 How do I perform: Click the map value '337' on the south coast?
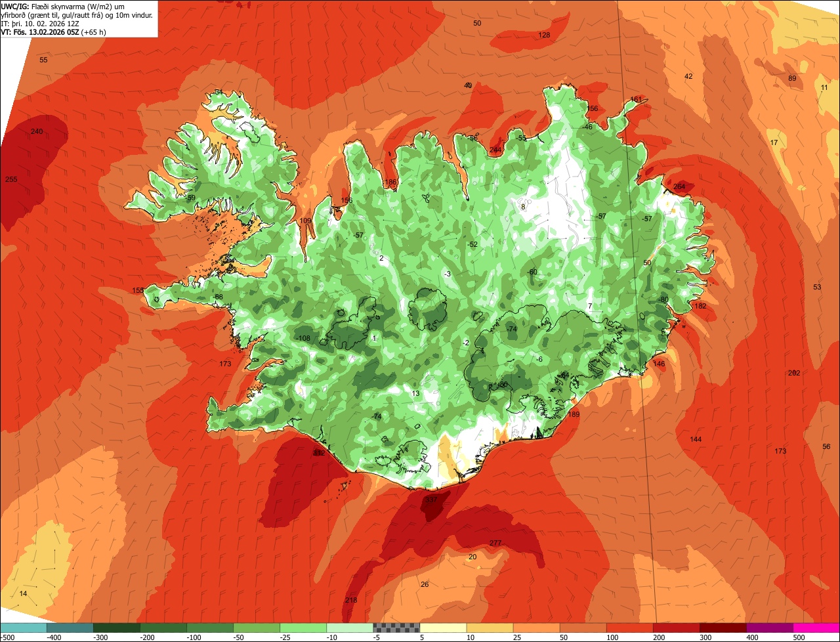(431, 500)
